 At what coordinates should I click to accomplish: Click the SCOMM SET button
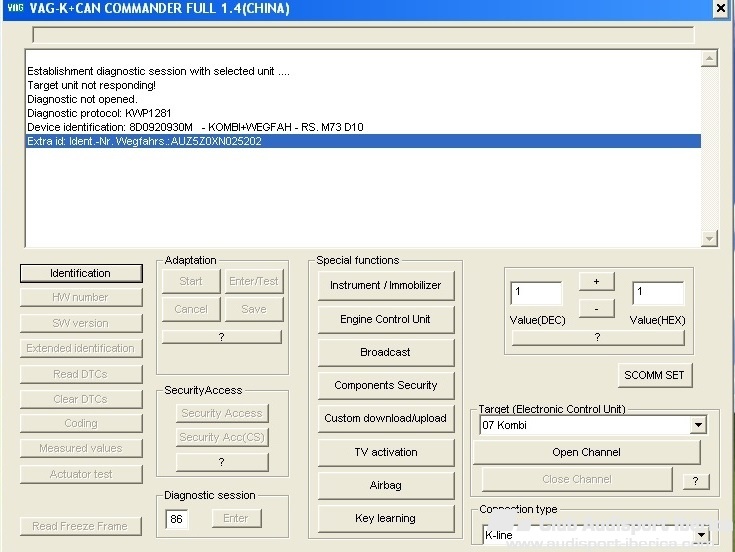click(654, 375)
